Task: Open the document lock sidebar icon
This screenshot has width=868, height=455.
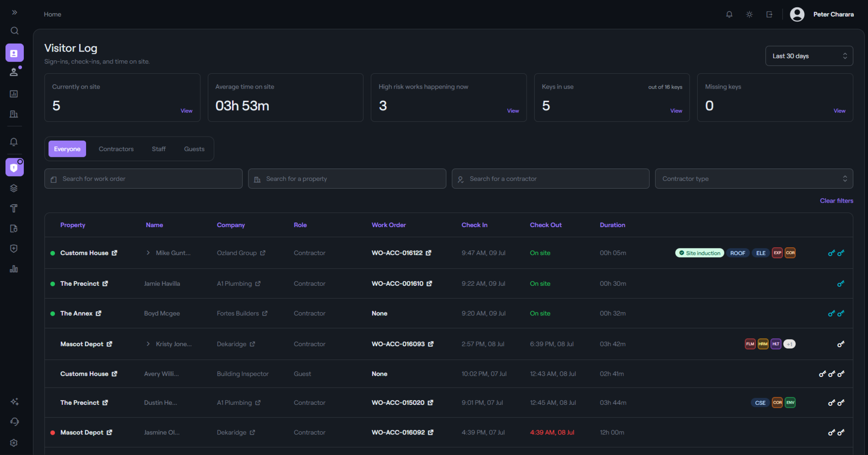Action: click(x=14, y=229)
